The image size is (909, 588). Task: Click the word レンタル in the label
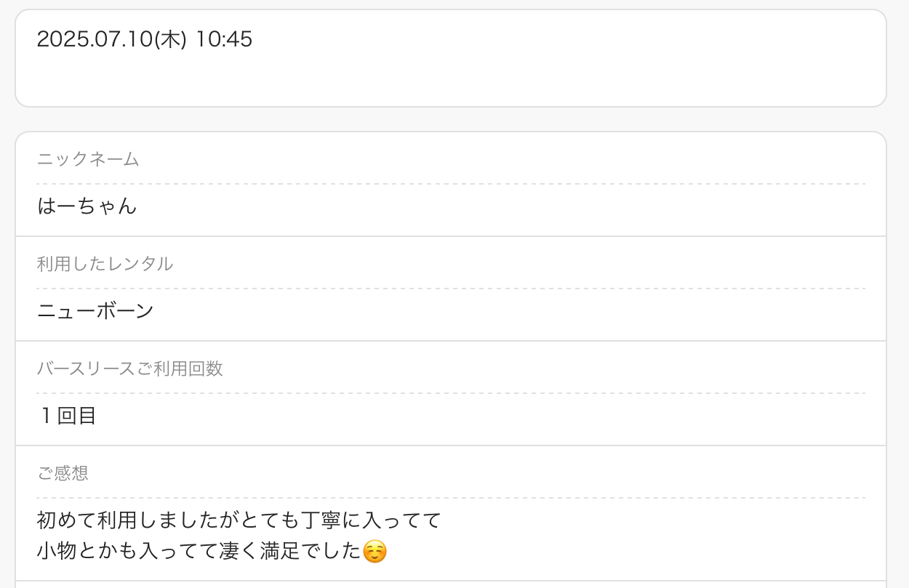[x=140, y=264]
